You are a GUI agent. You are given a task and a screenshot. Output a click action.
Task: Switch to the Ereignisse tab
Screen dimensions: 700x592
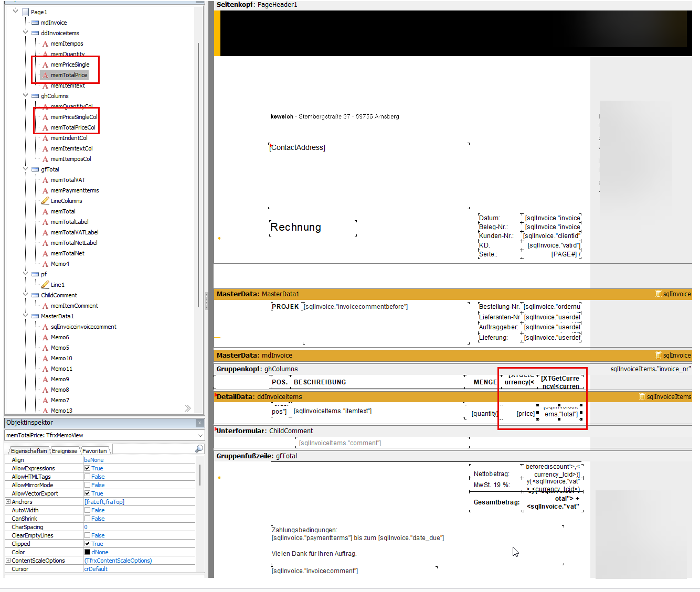[x=65, y=451]
